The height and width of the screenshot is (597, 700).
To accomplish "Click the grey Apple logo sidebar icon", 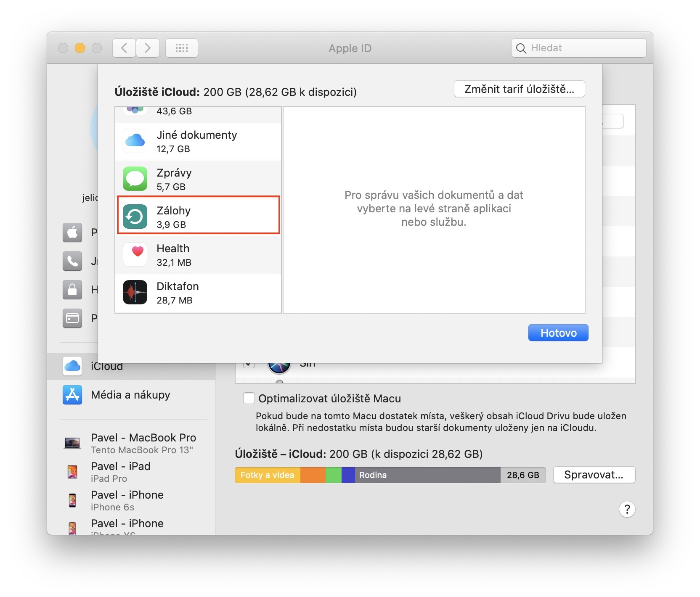I will tap(72, 232).
